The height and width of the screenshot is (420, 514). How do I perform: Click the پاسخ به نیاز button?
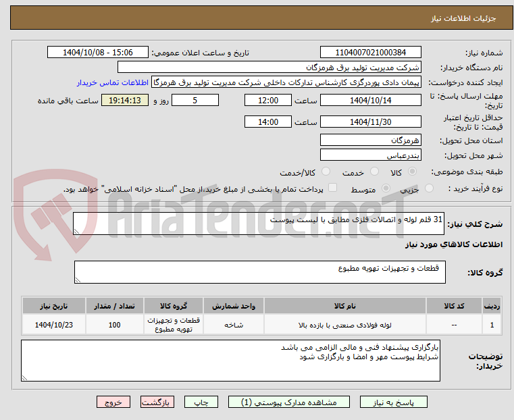393,402
